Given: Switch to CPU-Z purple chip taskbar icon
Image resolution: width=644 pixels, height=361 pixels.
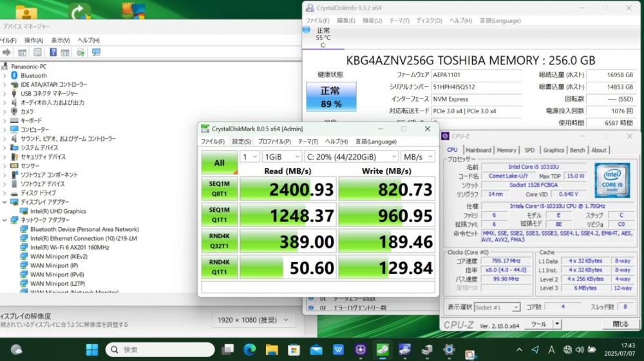Looking at the screenshot, I should [x=361, y=349].
